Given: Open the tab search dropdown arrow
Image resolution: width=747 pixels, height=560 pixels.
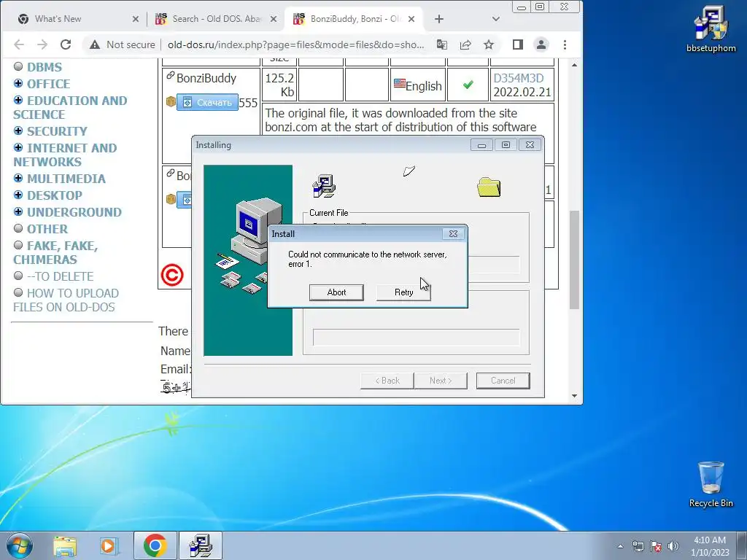Looking at the screenshot, I should point(496,19).
